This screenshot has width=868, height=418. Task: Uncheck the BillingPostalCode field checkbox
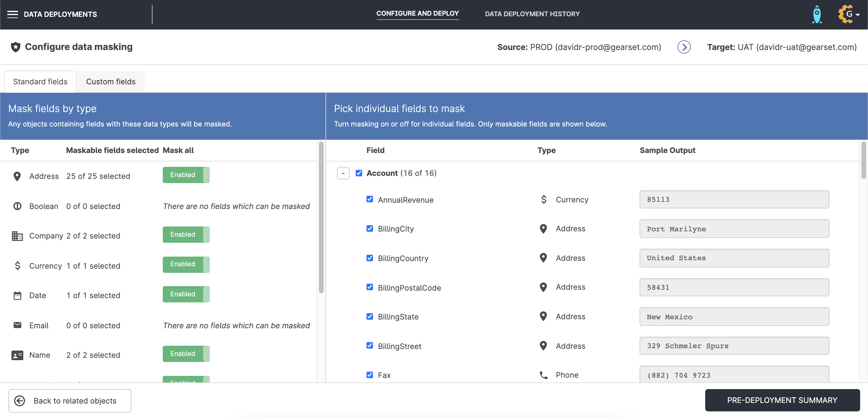[x=370, y=287]
